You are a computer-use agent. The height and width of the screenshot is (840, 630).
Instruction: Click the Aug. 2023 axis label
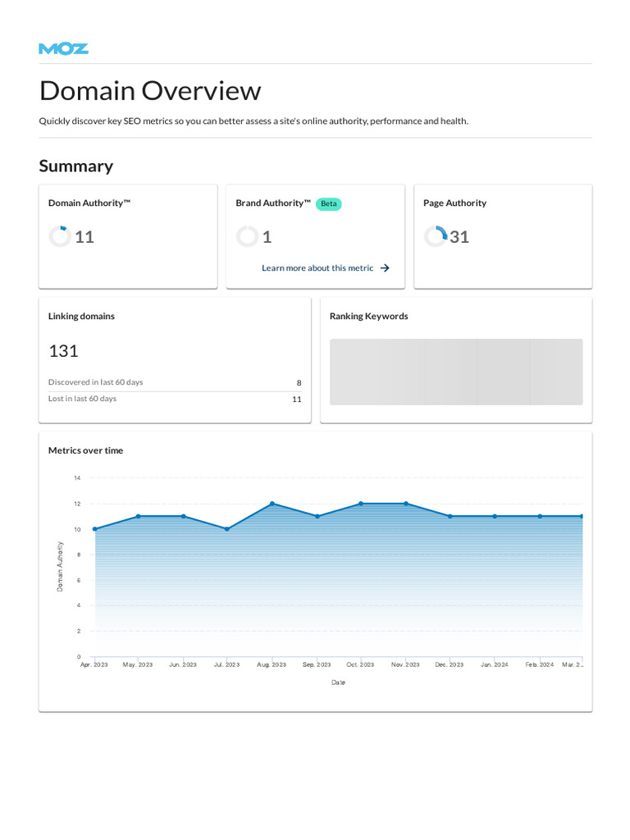point(272,664)
